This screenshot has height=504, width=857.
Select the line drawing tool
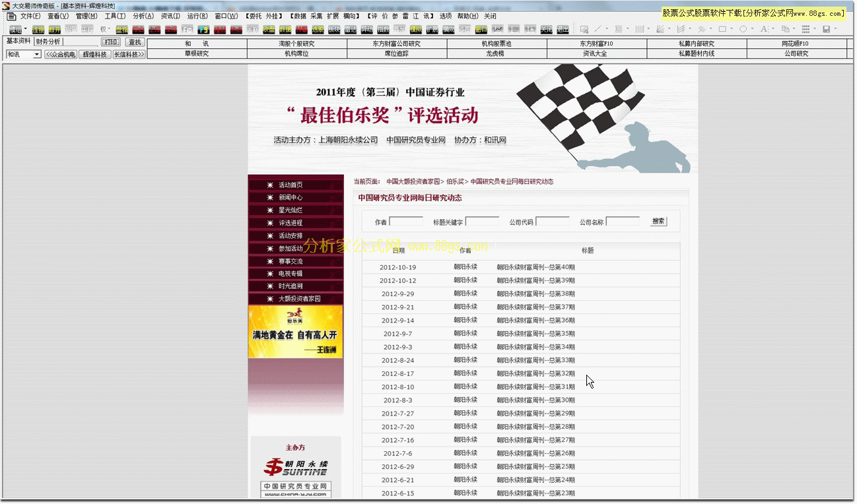click(x=599, y=29)
